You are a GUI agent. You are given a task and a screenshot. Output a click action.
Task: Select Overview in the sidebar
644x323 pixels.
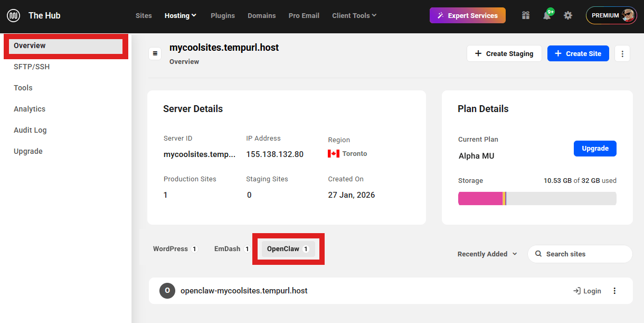pyautogui.click(x=66, y=46)
